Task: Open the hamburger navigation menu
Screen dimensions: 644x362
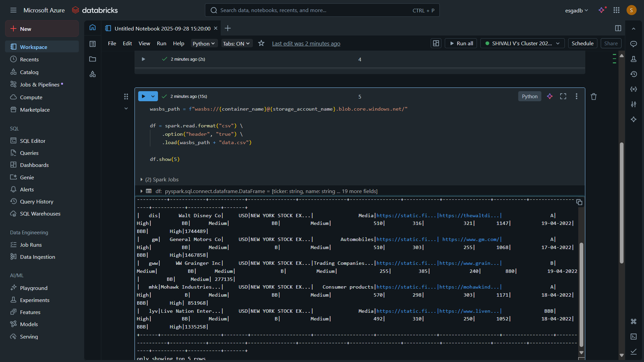Action: click(13, 10)
